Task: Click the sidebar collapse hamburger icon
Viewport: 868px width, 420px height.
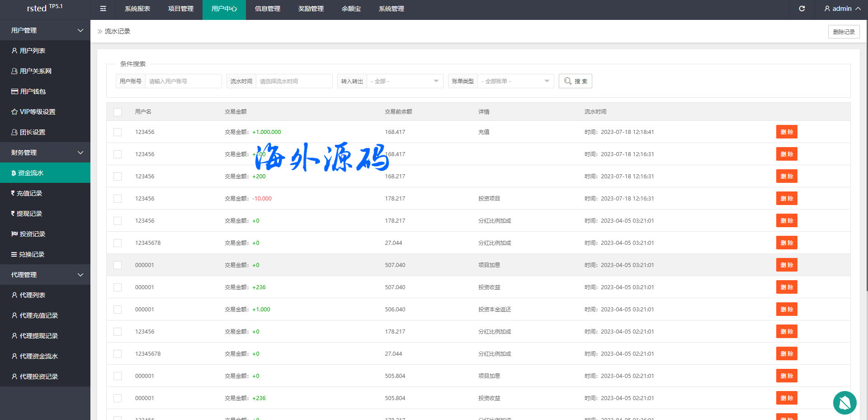Action: [x=103, y=9]
